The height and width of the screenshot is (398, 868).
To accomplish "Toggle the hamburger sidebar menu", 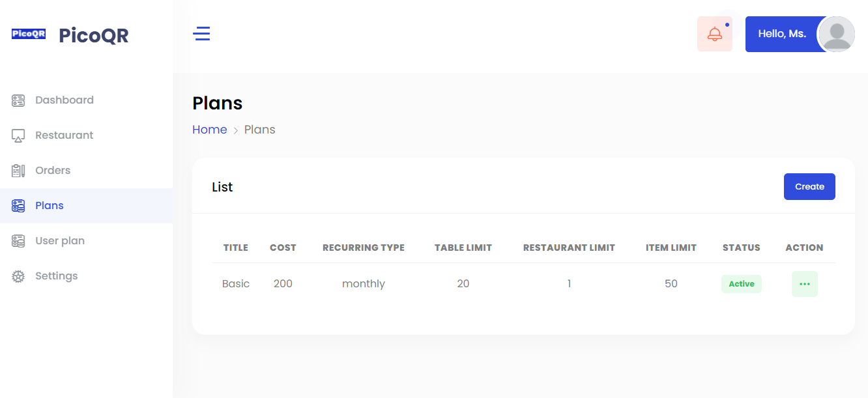I will pyautogui.click(x=201, y=34).
